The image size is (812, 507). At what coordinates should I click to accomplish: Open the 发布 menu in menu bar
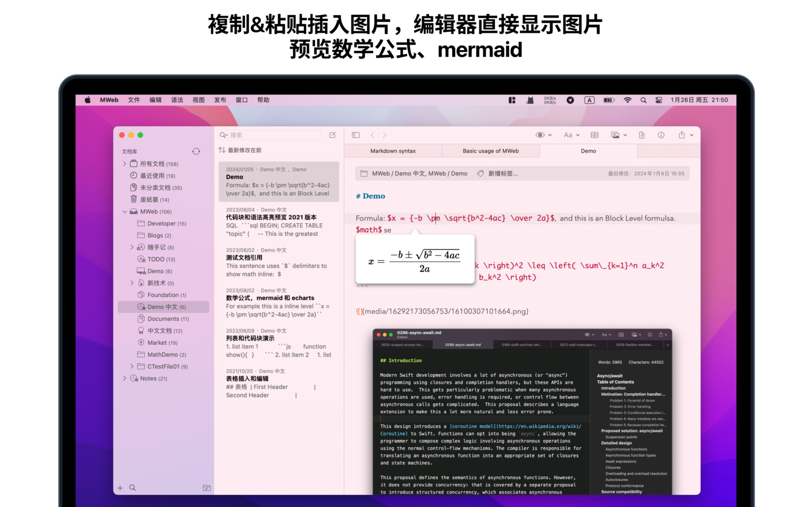point(220,100)
